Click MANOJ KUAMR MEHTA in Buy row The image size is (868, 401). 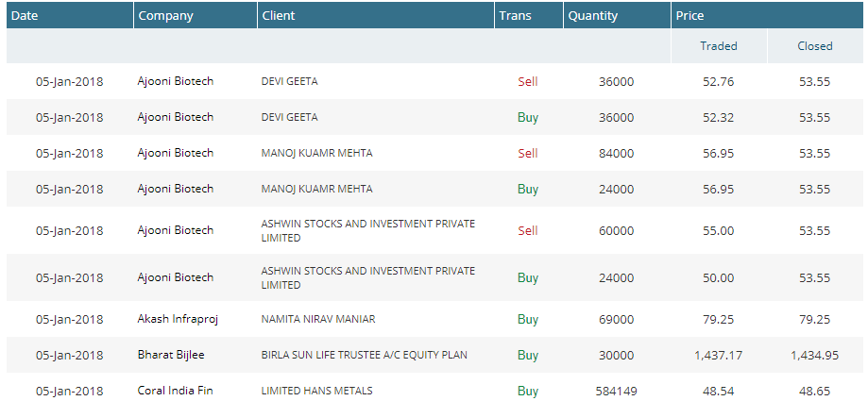[x=316, y=189]
